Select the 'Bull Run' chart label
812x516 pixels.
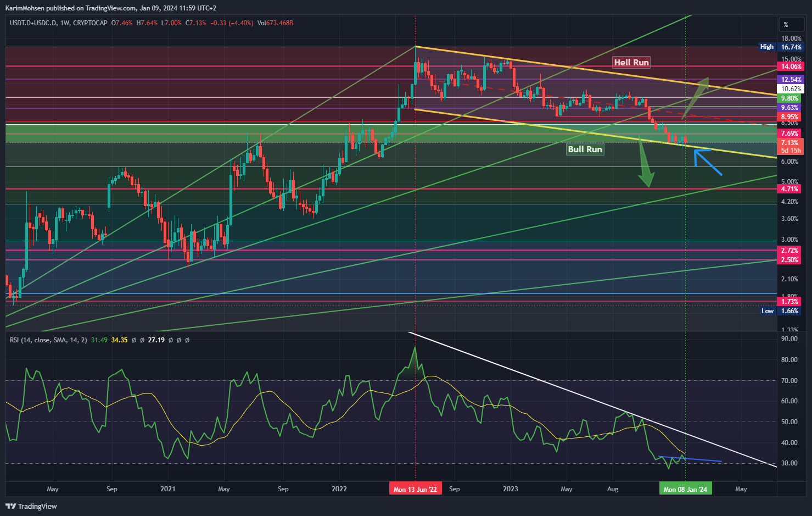pyautogui.click(x=585, y=149)
